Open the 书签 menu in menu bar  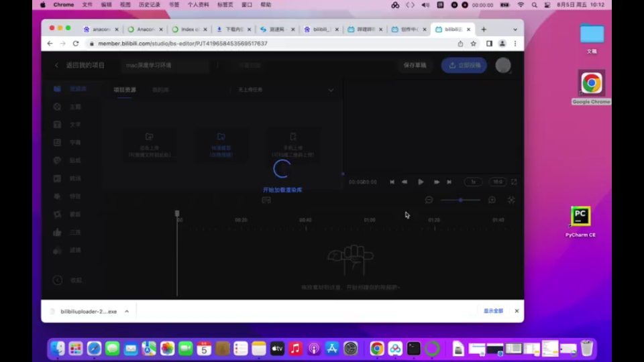174,5
